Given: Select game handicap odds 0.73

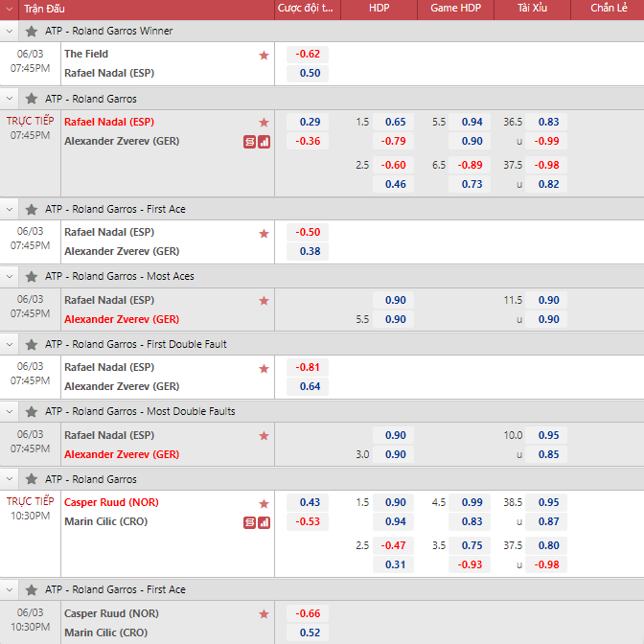Looking at the screenshot, I should pyautogui.click(x=470, y=184).
